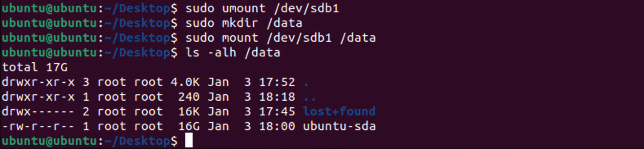Click the terminal cursor block at prompt
The image size is (644, 149).
[189, 140]
